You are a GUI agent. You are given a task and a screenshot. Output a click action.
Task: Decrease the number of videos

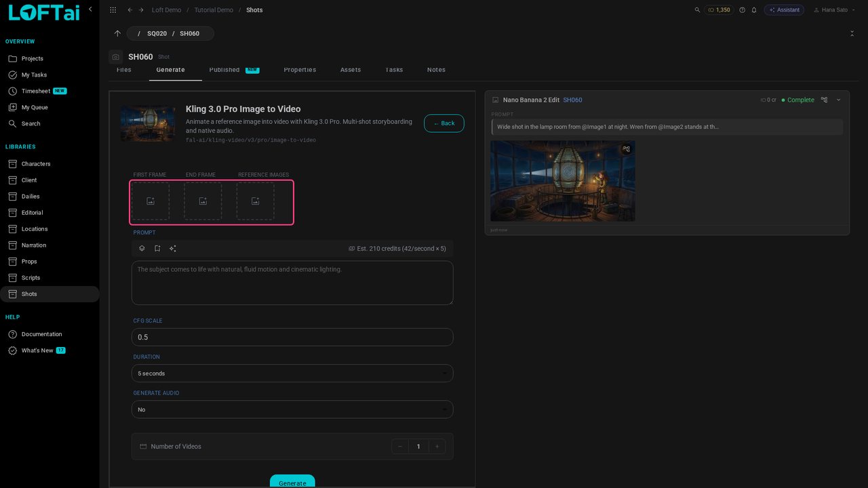pos(400,447)
